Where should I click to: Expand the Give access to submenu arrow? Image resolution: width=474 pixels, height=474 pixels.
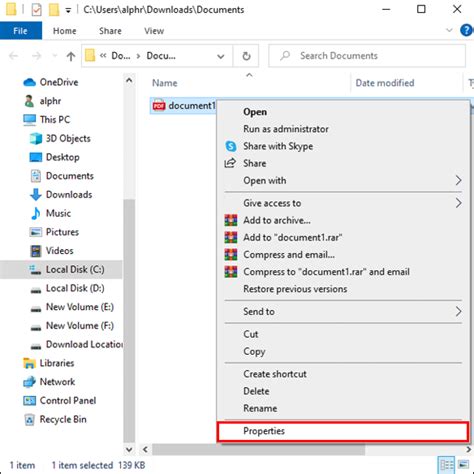click(x=459, y=203)
